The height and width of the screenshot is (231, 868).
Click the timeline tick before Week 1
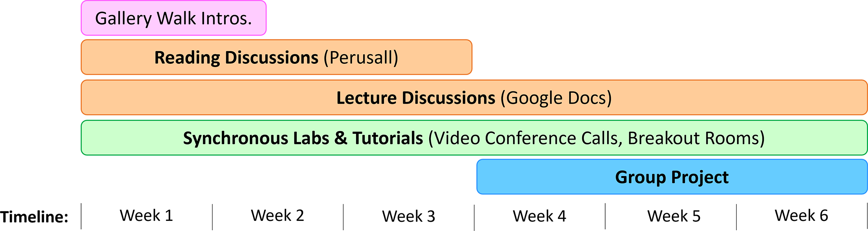[x=81, y=216]
